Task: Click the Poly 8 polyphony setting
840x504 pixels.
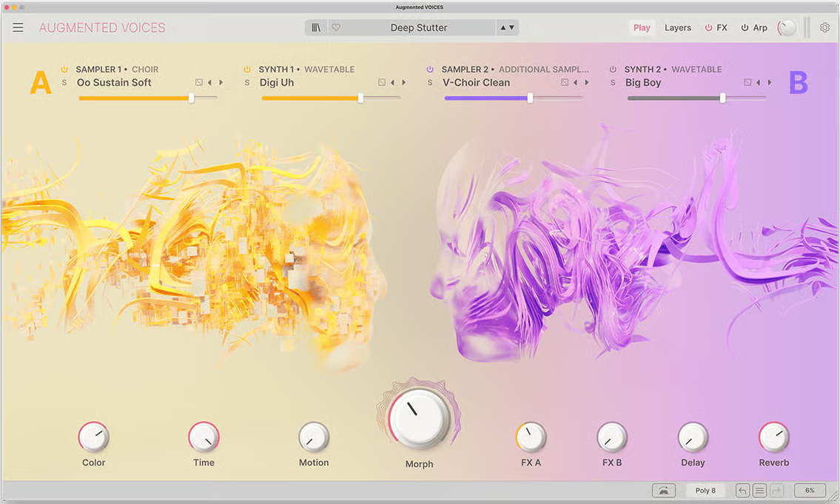Action: (x=705, y=490)
